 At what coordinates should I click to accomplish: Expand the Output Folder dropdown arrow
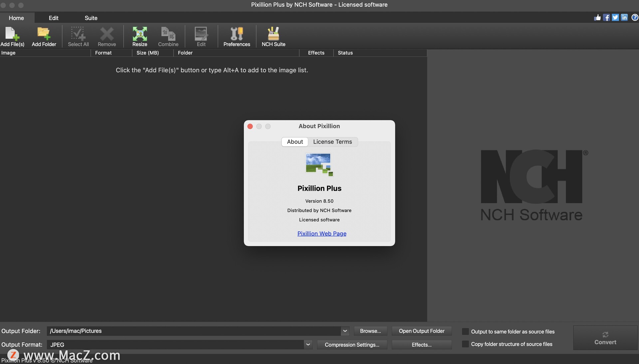345,331
